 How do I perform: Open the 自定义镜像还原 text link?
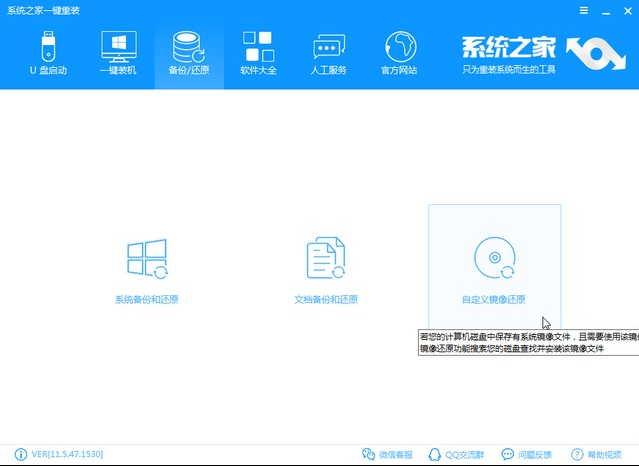[x=494, y=300]
